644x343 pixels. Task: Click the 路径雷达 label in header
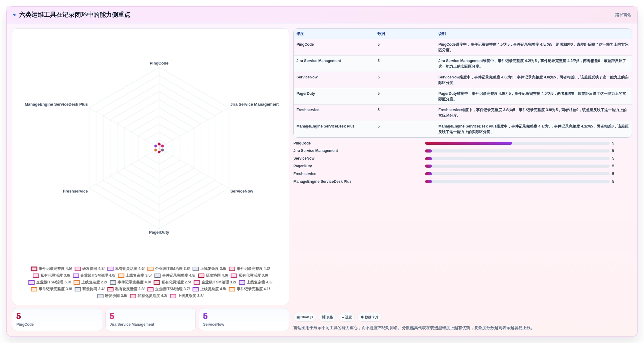(x=623, y=15)
